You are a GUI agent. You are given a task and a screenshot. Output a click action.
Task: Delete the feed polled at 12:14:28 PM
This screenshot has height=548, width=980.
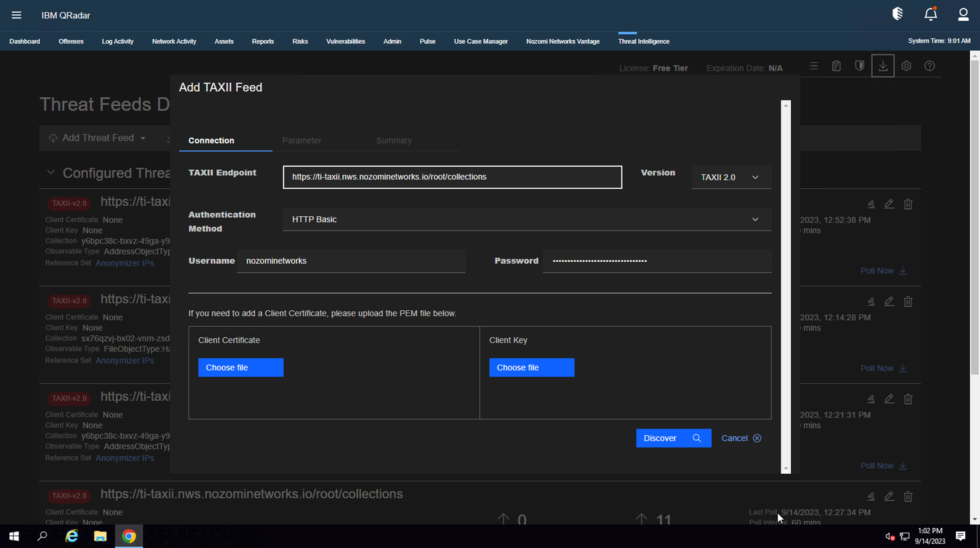[908, 302]
